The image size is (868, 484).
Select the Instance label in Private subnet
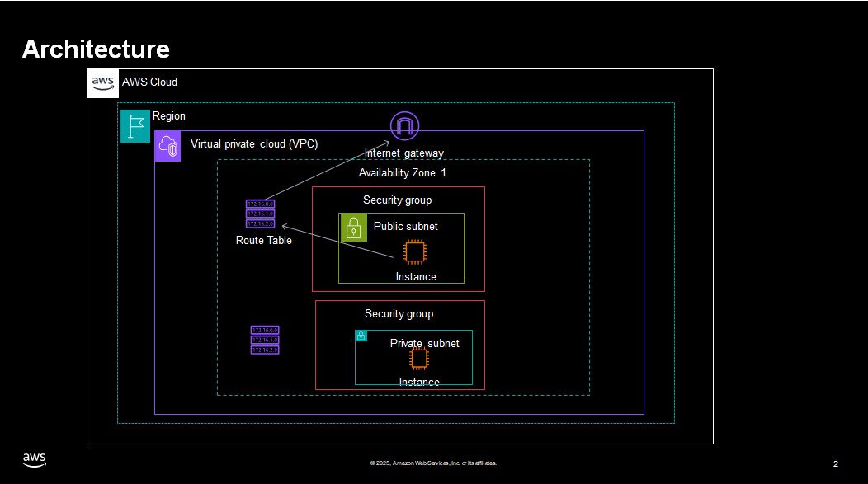click(419, 383)
